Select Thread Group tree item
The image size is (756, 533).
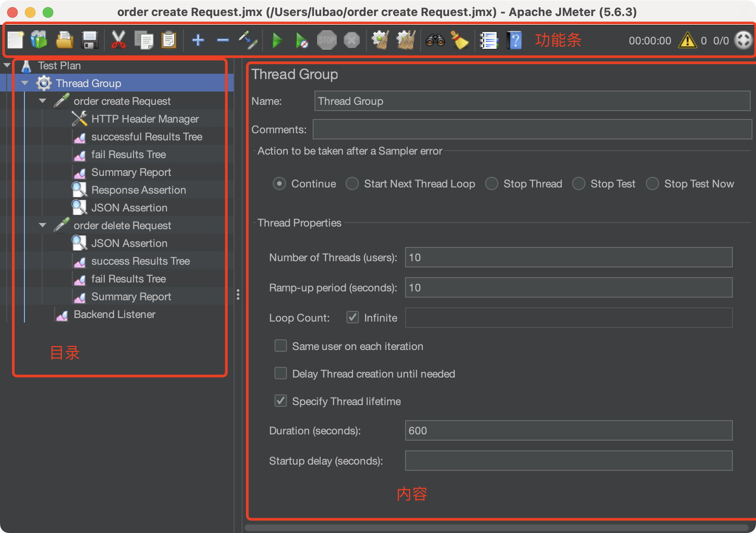(x=88, y=84)
